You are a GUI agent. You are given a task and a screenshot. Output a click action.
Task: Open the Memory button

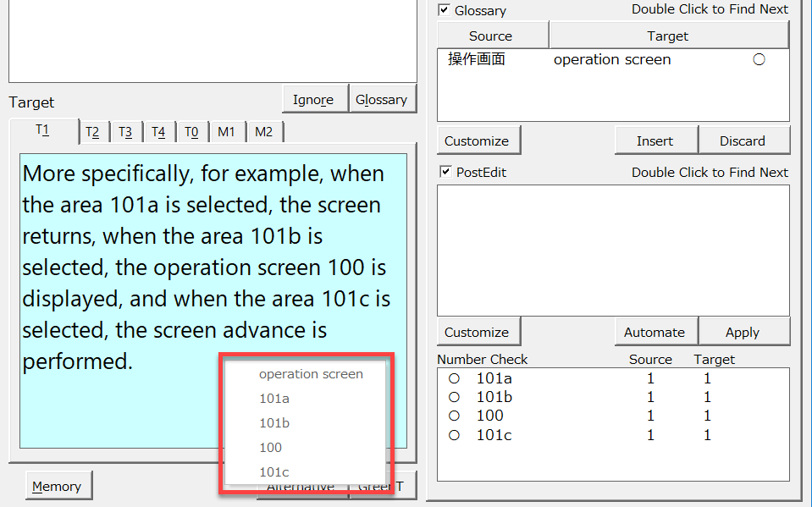tap(57, 486)
